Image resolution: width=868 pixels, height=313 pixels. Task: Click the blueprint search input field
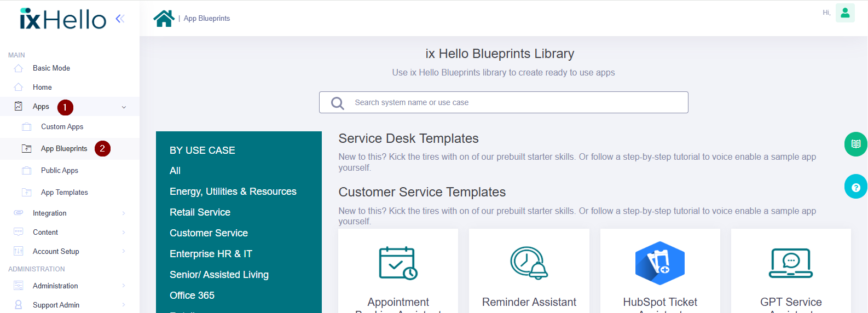(x=504, y=102)
